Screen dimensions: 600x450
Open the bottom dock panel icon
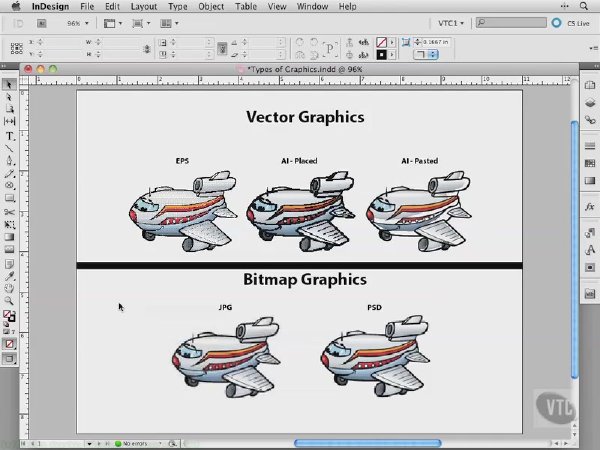(590, 293)
